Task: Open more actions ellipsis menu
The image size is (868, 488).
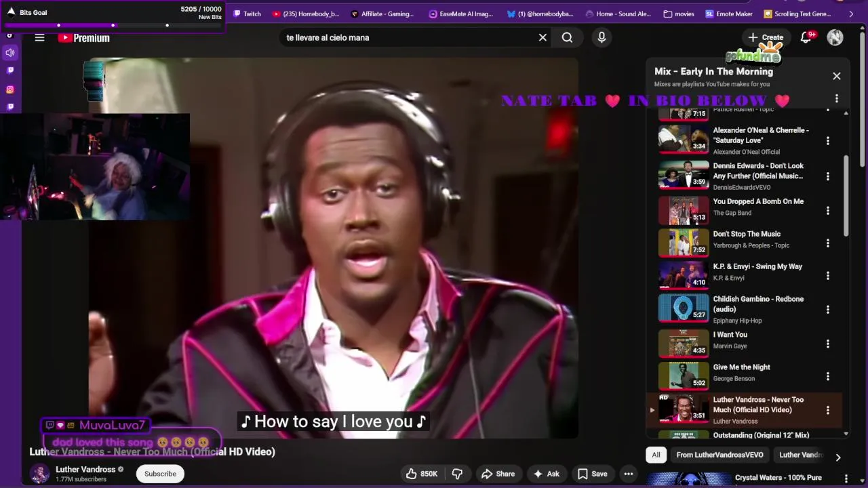Action: click(x=629, y=474)
